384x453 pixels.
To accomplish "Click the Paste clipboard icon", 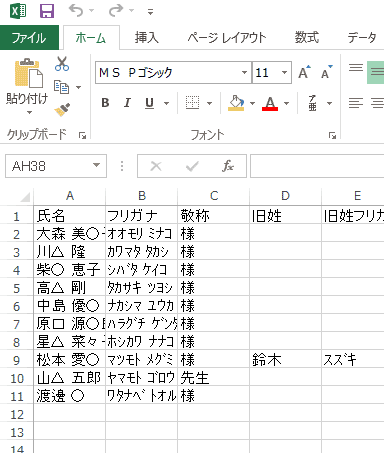I will point(29,73).
